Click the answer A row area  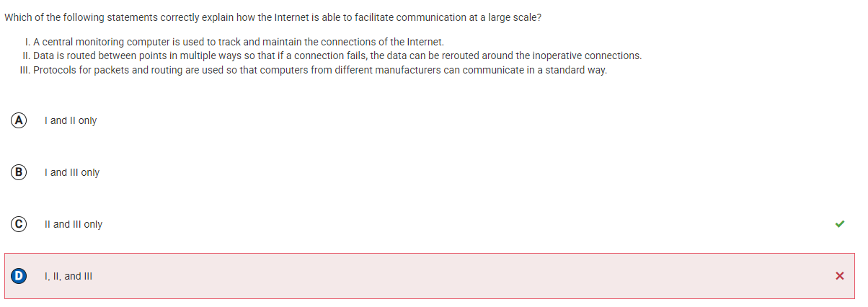(430, 120)
